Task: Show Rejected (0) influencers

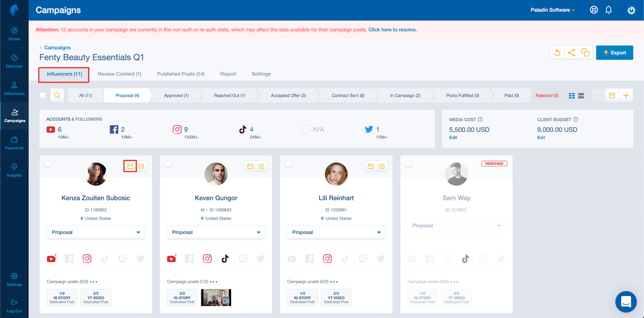Action: (547, 95)
